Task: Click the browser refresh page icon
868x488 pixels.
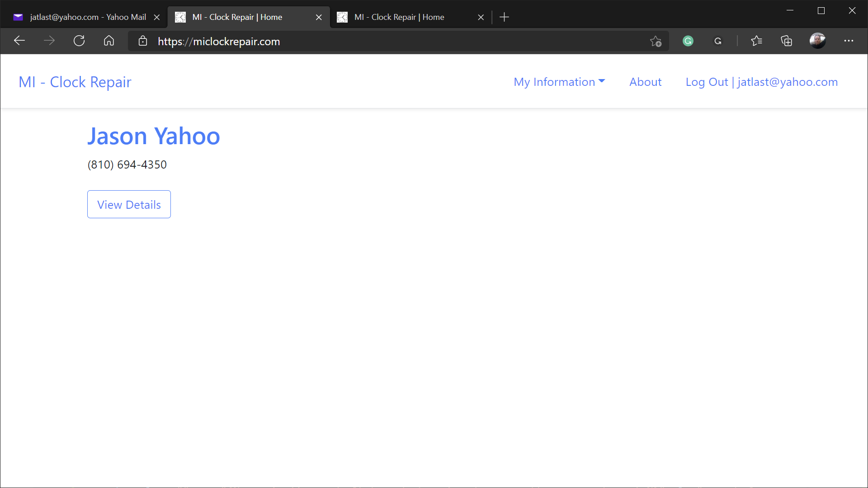Action: coord(79,41)
